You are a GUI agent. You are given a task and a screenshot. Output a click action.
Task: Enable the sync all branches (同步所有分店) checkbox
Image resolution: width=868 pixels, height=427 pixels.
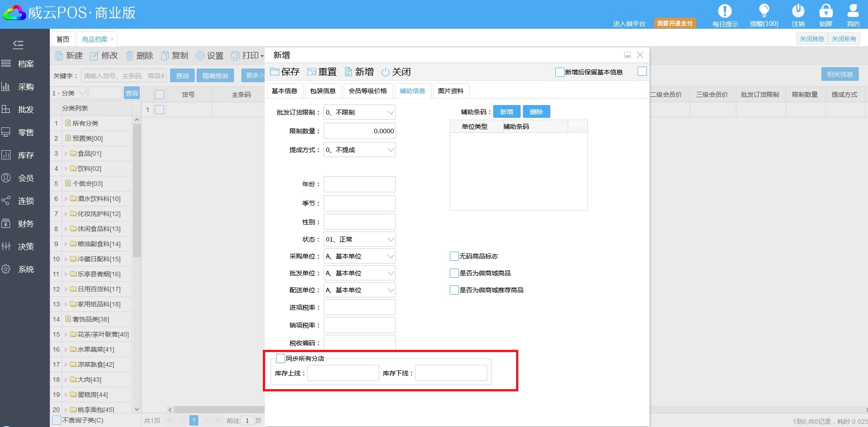281,358
